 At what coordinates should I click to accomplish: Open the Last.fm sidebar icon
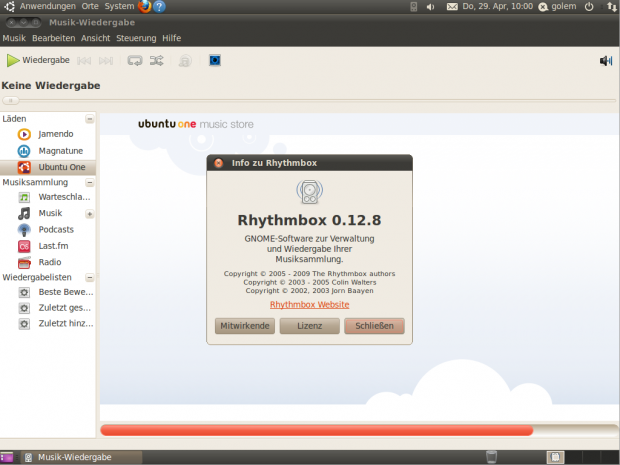click(24, 246)
